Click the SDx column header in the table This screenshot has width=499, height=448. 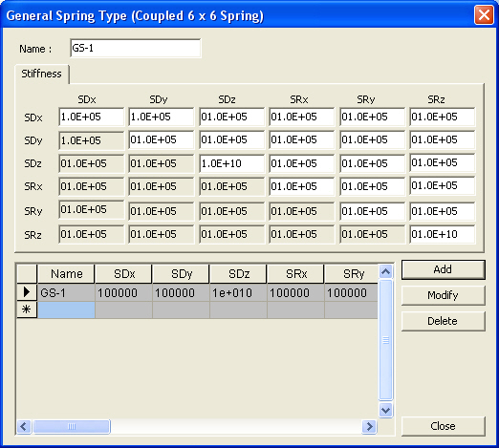point(123,274)
